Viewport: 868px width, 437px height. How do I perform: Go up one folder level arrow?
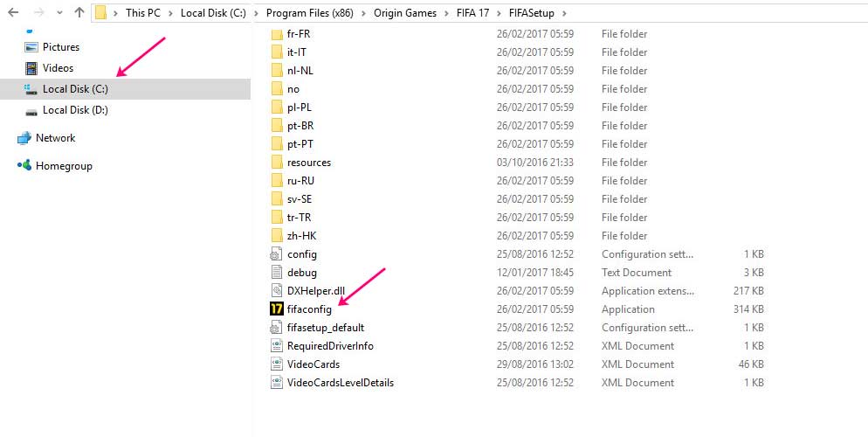coord(79,12)
